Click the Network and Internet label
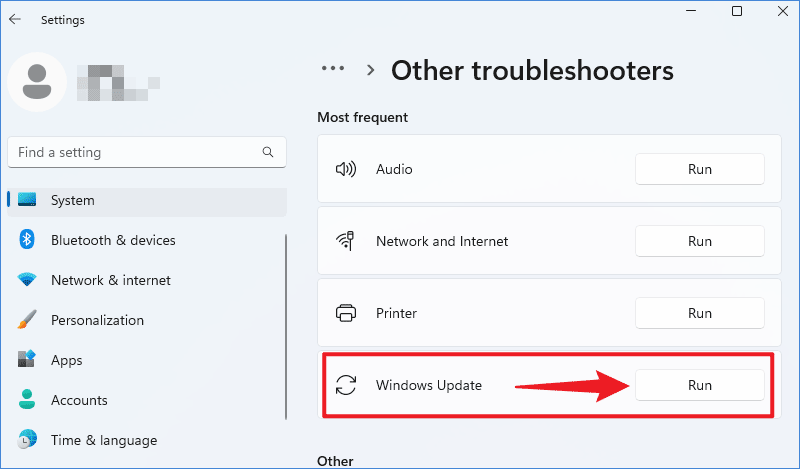 tap(442, 241)
